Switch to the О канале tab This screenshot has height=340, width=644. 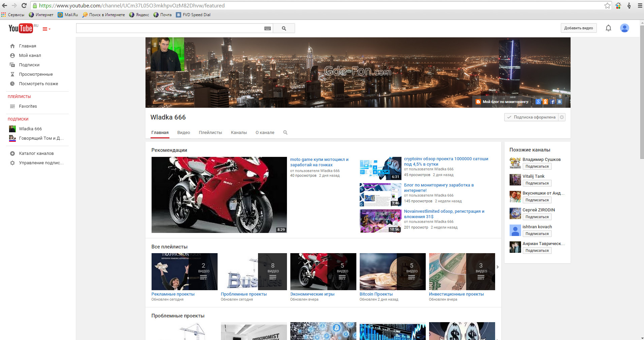click(x=265, y=133)
